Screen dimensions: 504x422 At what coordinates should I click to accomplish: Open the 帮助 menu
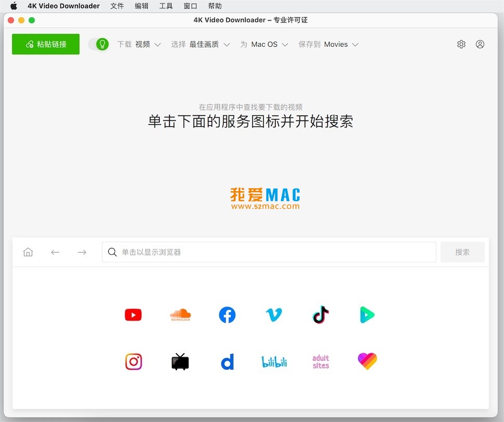214,6
